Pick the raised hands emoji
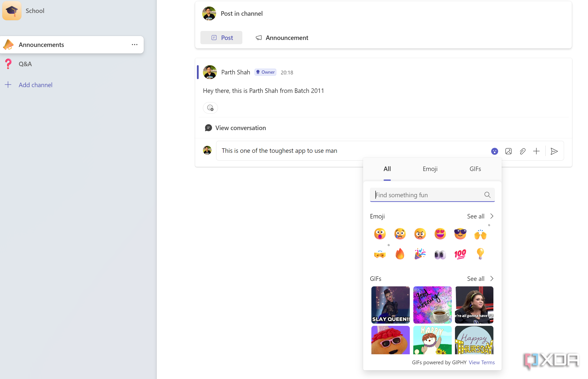The image size is (588, 379). click(x=480, y=234)
